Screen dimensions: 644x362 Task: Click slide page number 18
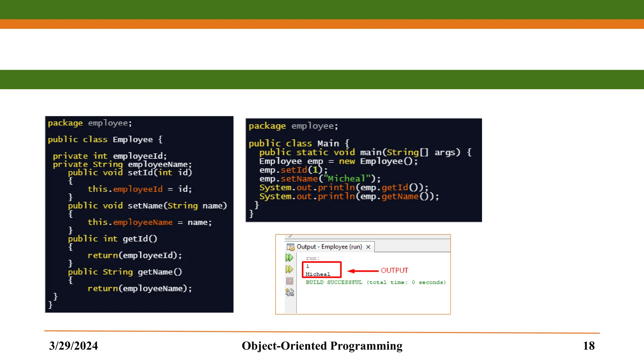tap(589, 346)
